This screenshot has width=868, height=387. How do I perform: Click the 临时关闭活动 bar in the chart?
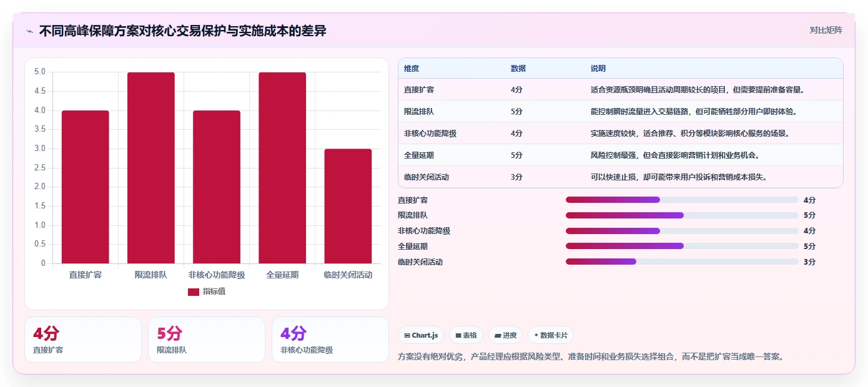[x=348, y=206]
